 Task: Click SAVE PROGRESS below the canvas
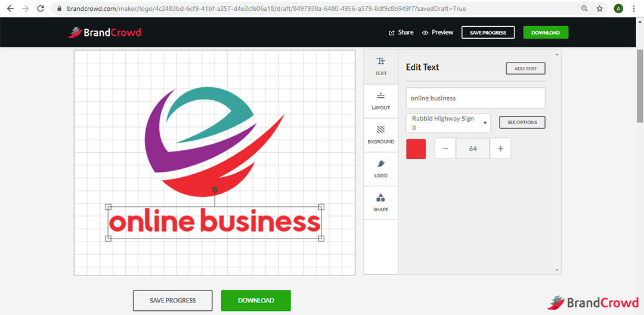(x=172, y=300)
